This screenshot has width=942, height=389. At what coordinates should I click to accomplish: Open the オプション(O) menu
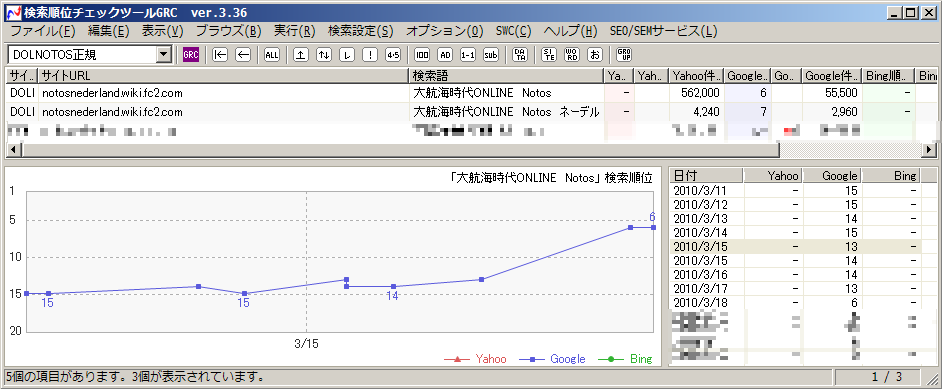[445, 31]
